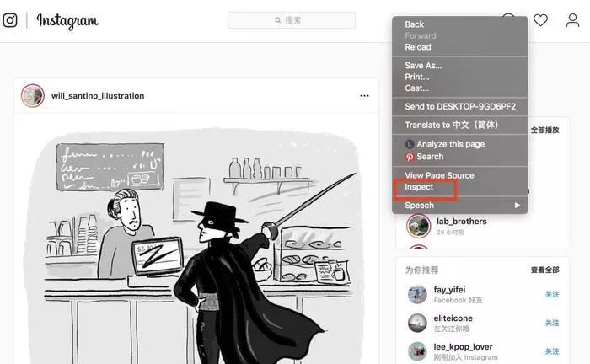Open the post's three-dot options menu
Viewport: 590px width, 364px height.
coord(364,95)
